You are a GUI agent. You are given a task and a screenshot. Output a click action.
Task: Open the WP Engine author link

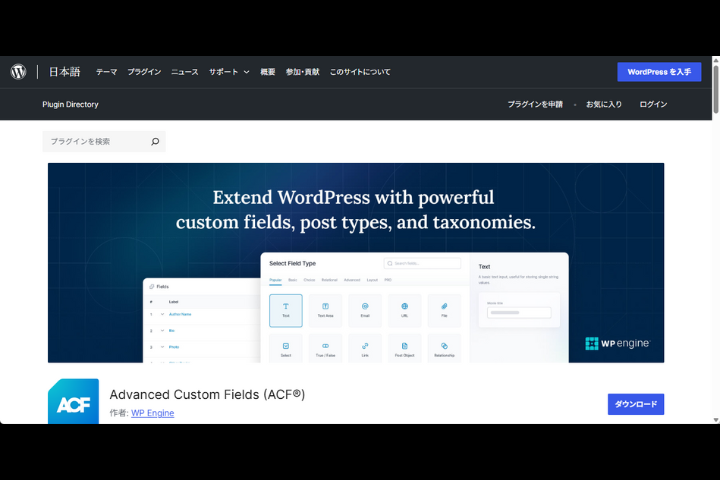point(152,413)
